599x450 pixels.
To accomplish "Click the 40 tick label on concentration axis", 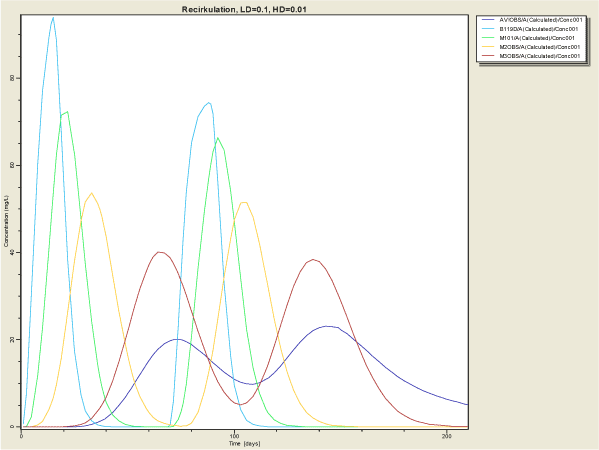I will coord(12,252).
